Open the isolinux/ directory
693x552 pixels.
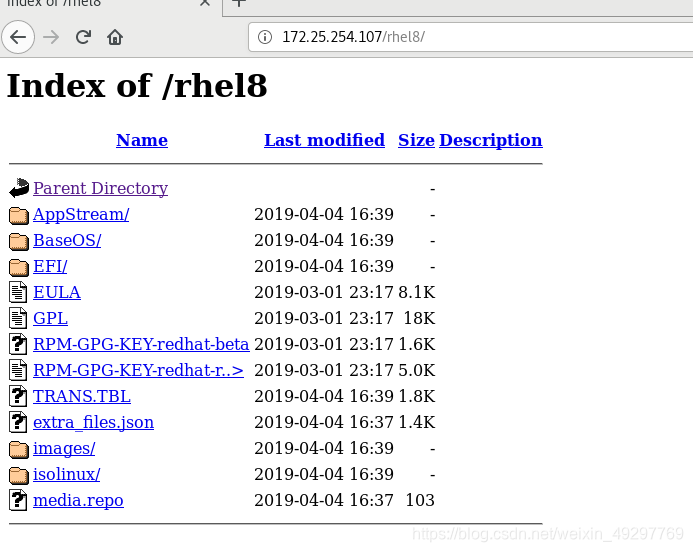point(66,475)
